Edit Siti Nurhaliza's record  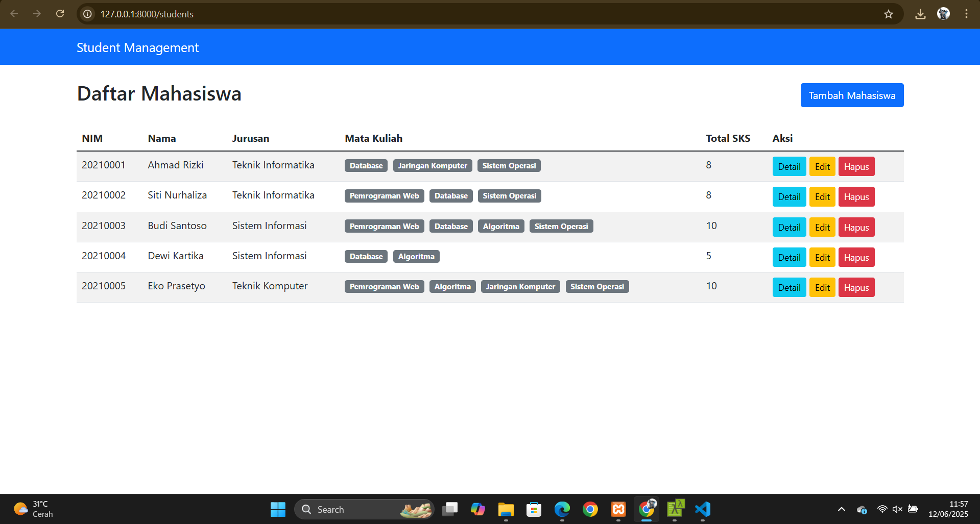[x=822, y=197]
